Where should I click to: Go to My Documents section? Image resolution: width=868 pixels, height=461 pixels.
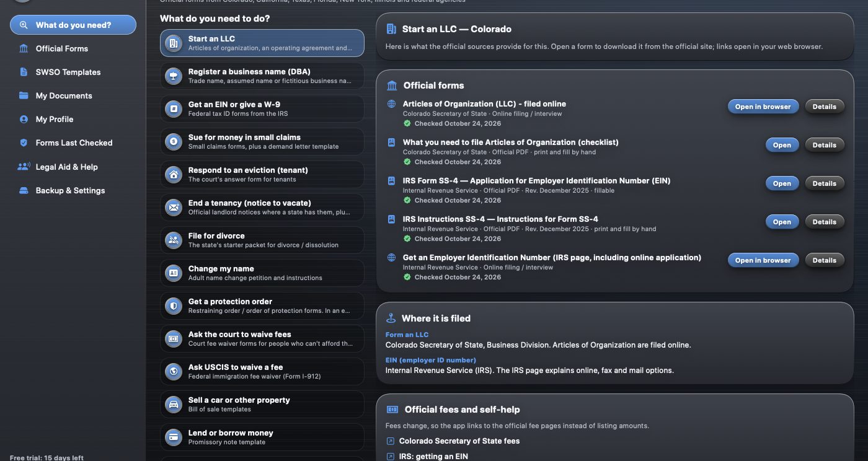pyautogui.click(x=73, y=95)
